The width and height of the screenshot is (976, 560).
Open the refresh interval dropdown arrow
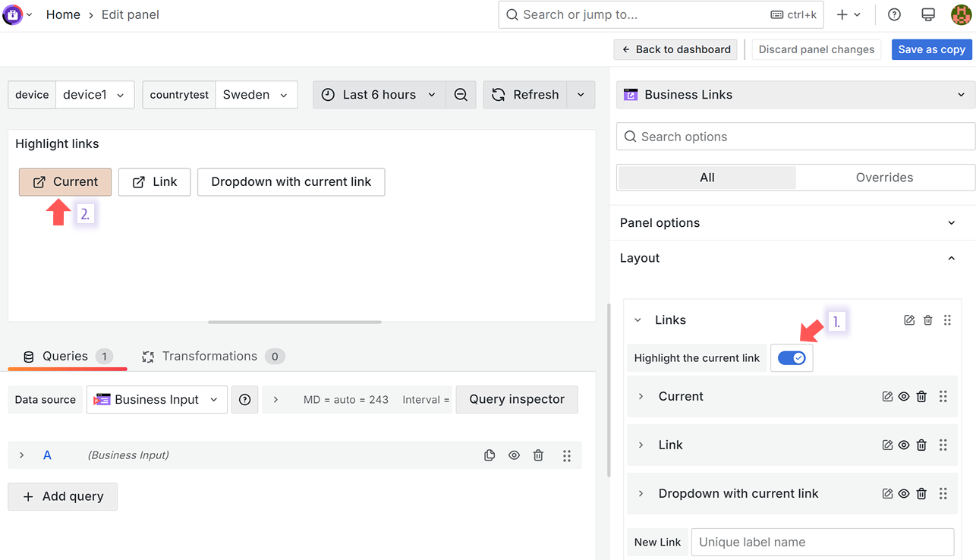point(581,95)
